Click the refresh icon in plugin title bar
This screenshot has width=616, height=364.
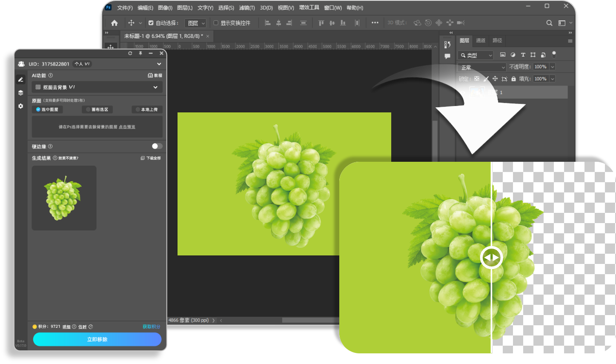coord(130,53)
